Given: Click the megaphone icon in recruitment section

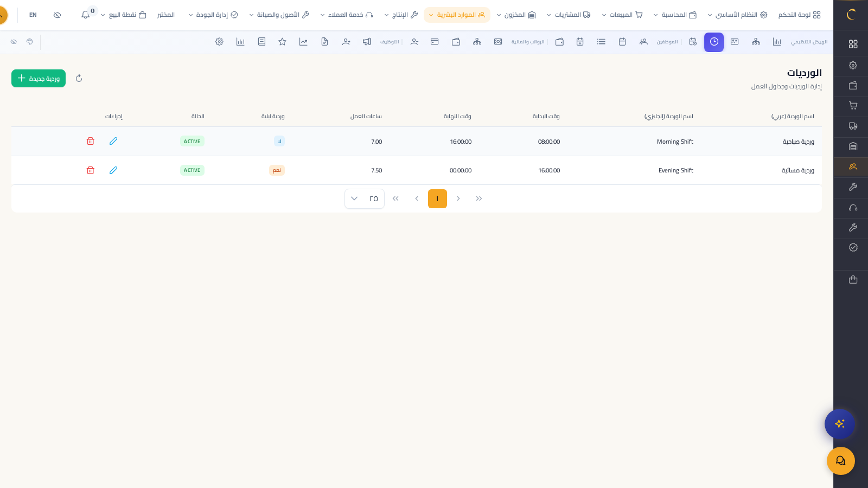Looking at the screenshot, I should click(367, 42).
